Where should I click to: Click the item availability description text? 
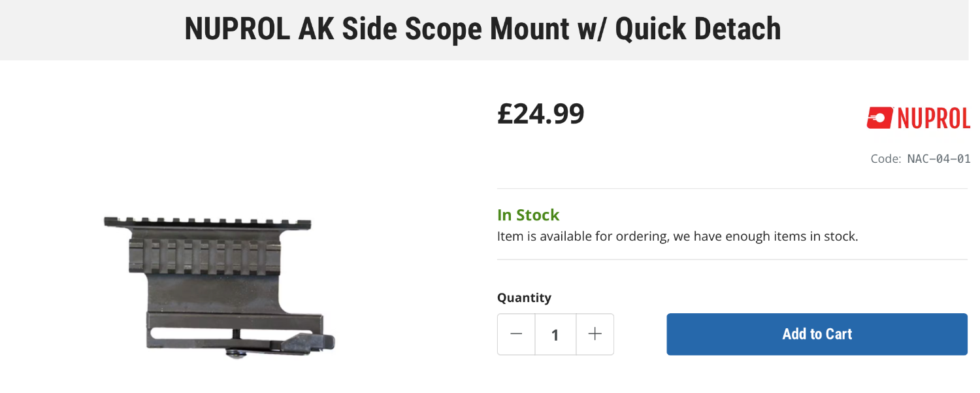click(677, 236)
